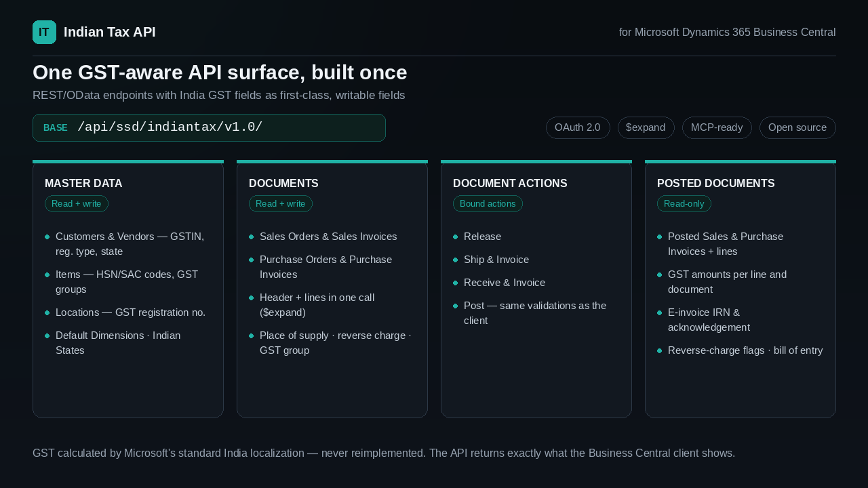
Task: Click the POSTED DOCUMENTS card heading
Action: click(715, 183)
